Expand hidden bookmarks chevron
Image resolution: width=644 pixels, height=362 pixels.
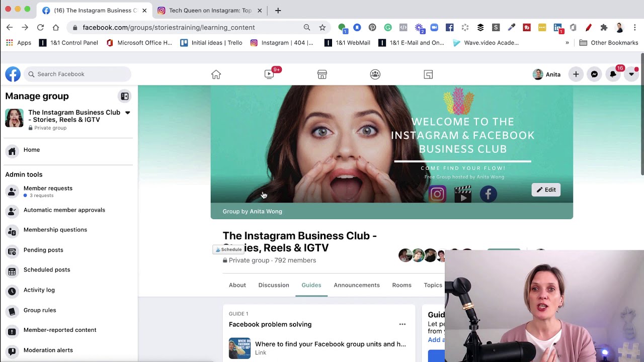point(567,43)
